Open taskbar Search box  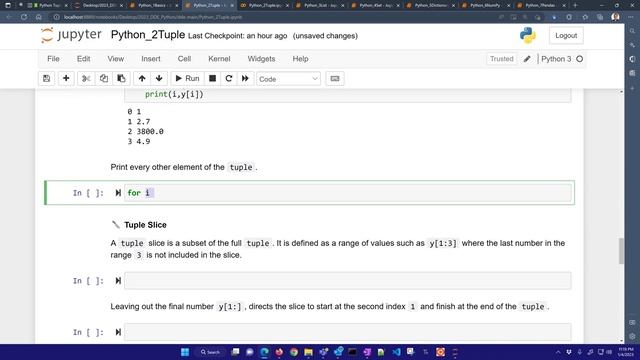coord(210,352)
